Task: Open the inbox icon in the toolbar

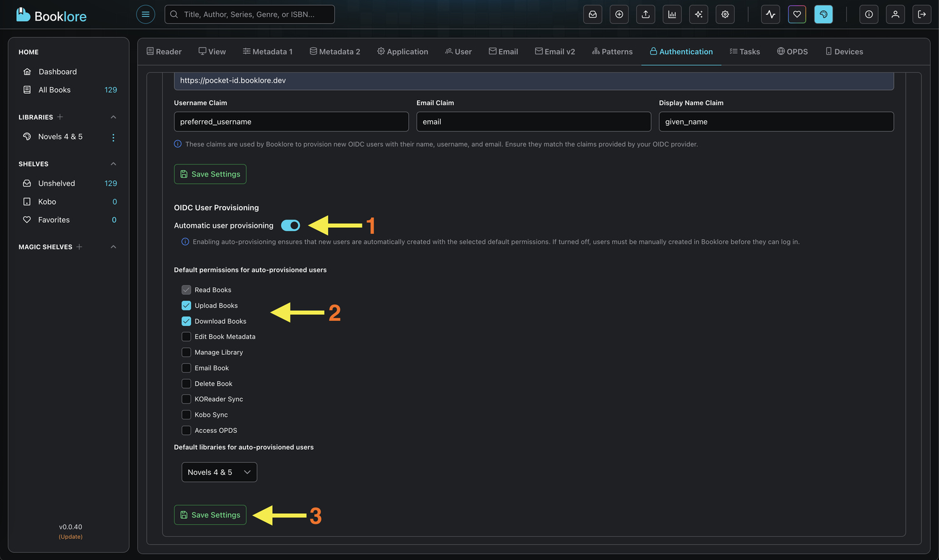Action: click(592, 14)
